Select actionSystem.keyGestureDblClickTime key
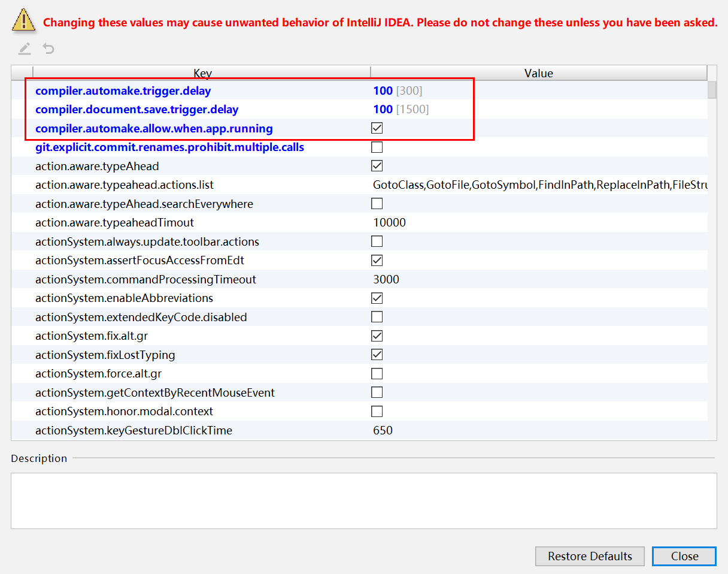728x574 pixels. pos(134,430)
